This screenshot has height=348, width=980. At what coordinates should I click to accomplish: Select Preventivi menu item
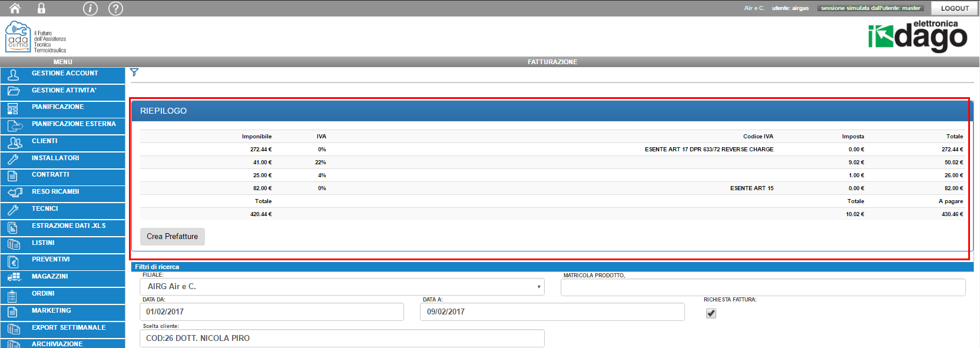click(x=62, y=262)
